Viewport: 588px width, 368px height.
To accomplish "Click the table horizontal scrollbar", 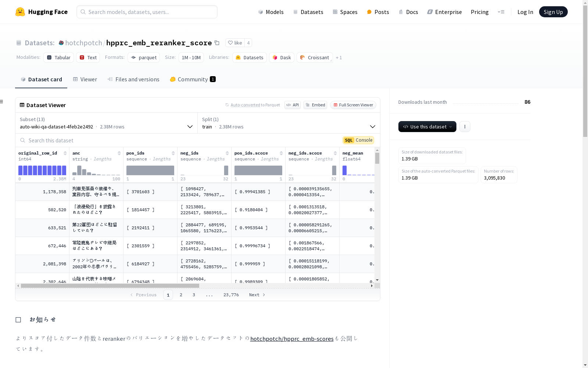I will coord(110,286).
